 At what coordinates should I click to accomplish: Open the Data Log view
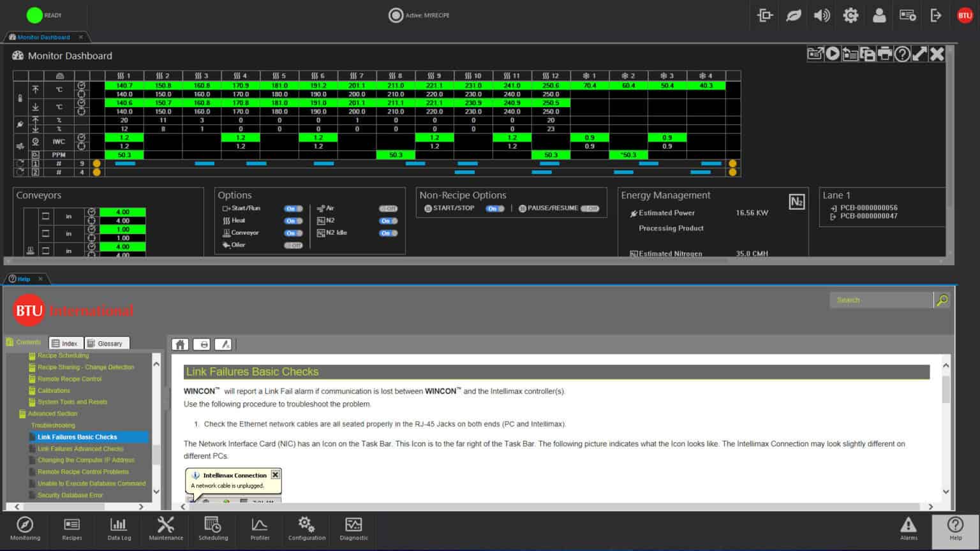coord(119,529)
